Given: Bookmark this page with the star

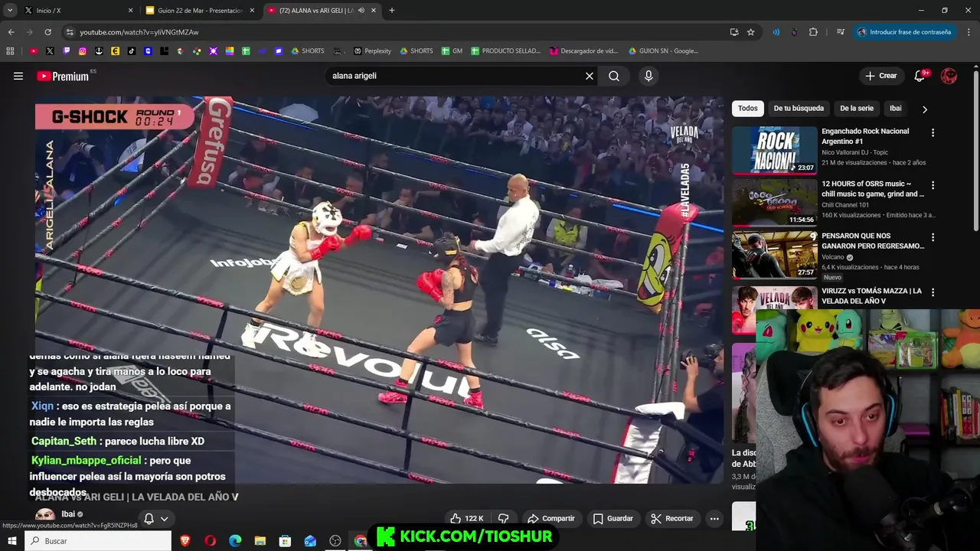Looking at the screenshot, I should pyautogui.click(x=751, y=32).
